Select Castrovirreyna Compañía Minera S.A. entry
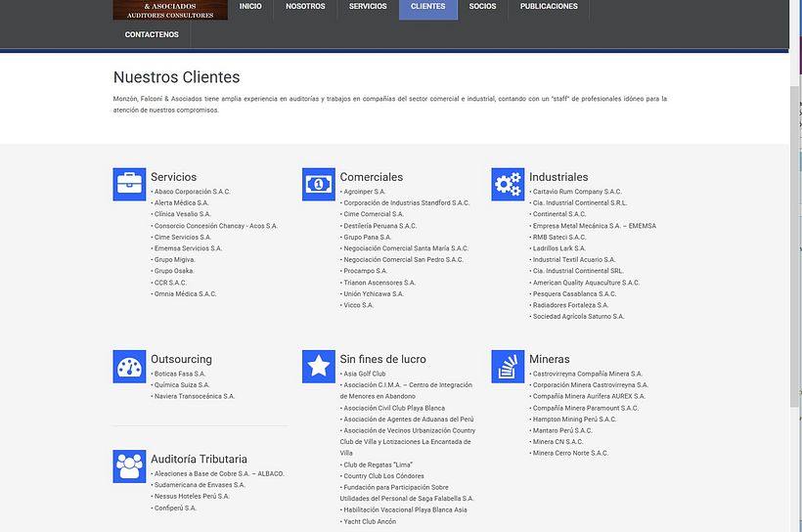Image resolution: width=802 pixels, height=532 pixels. 587,374
